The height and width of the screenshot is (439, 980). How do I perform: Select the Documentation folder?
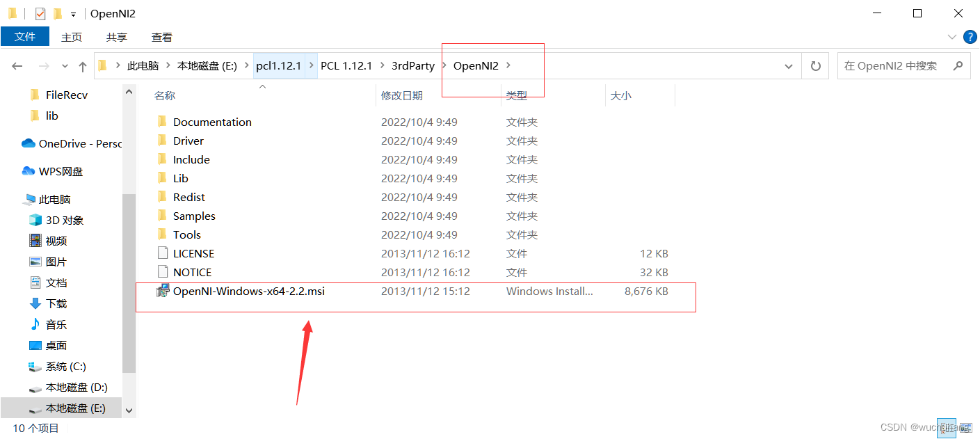212,122
